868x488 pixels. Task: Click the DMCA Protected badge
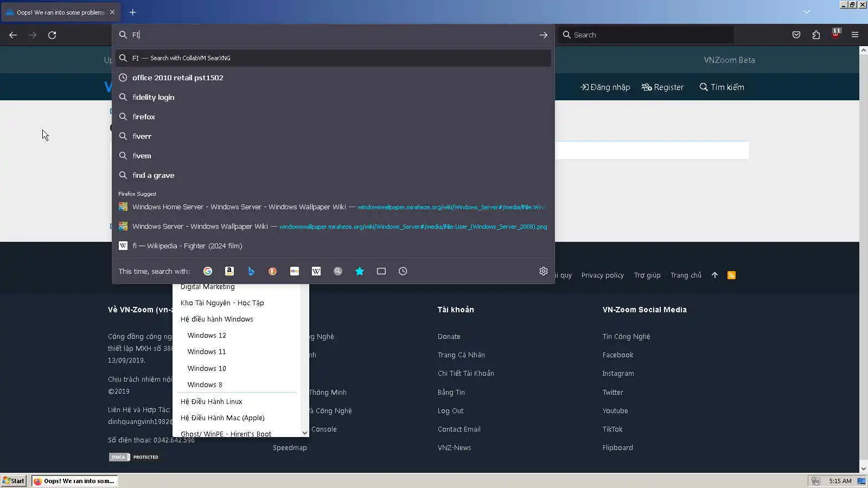coord(134,457)
